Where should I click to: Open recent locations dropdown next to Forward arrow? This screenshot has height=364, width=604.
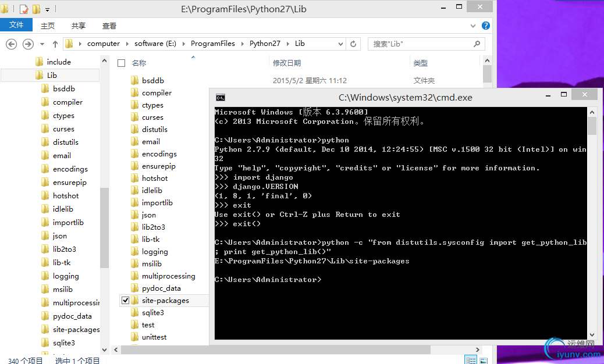click(x=42, y=44)
